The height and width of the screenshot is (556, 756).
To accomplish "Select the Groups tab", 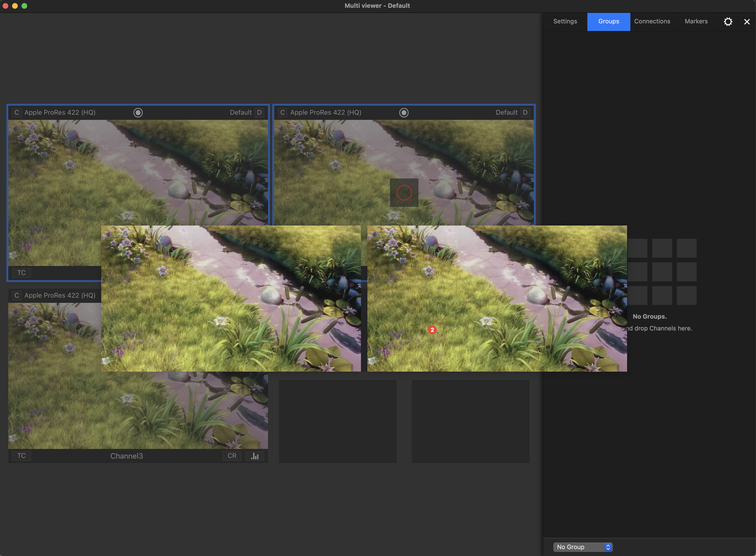I will 608,22.
